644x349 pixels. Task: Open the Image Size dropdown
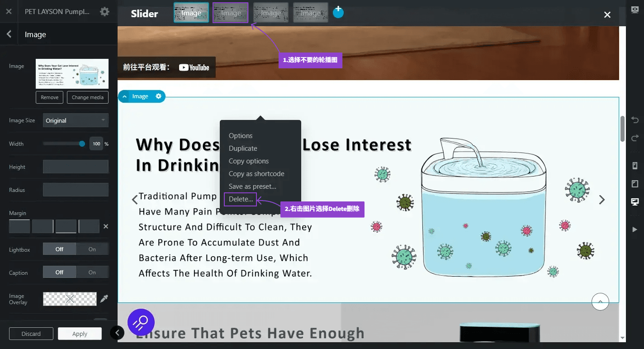point(76,120)
